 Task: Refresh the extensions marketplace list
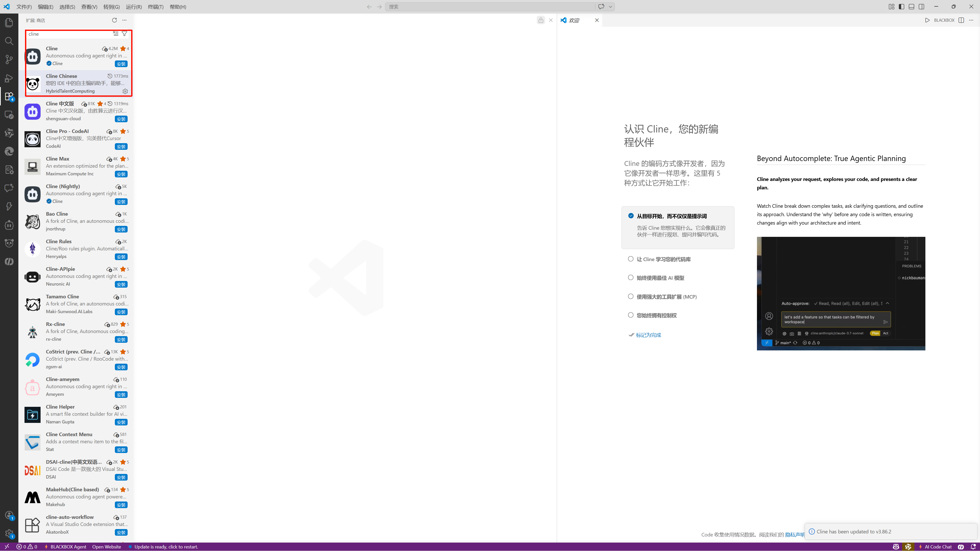pos(114,20)
